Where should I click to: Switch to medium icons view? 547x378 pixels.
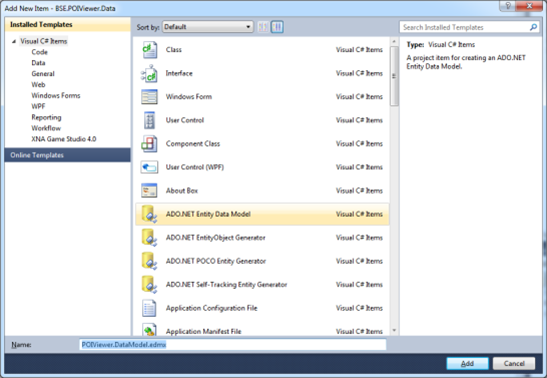[x=277, y=27]
